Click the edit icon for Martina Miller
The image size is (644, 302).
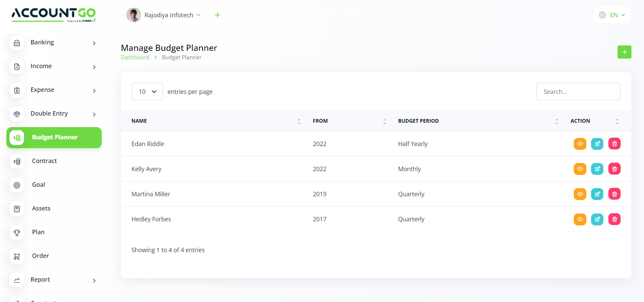(597, 194)
